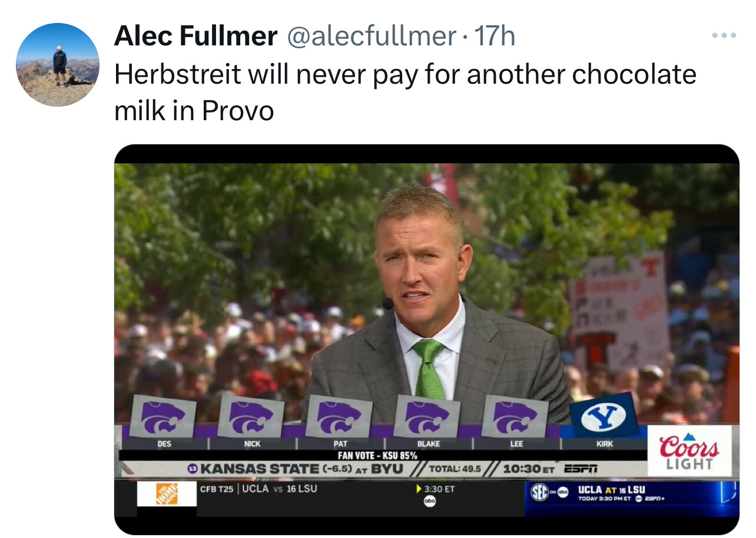
Task: Open the 17h timestamp link
Action: pyautogui.click(x=495, y=37)
